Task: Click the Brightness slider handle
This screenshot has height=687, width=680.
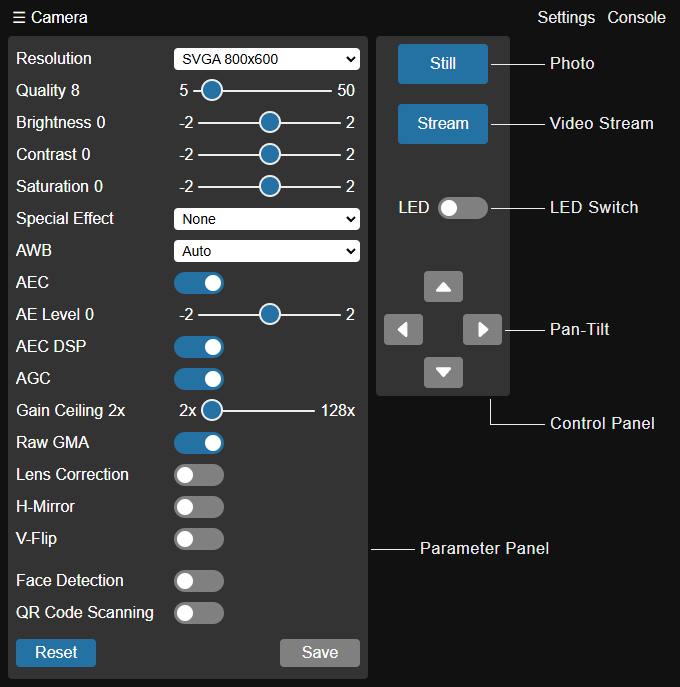Action: coord(269,123)
